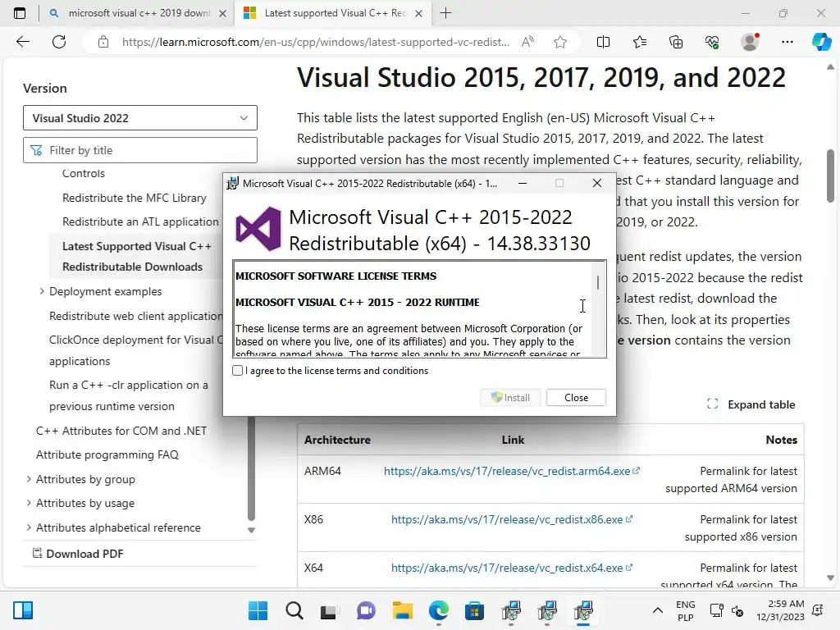Click Download PDF in the sidebar
Image resolution: width=840 pixels, height=630 pixels.
(x=78, y=554)
